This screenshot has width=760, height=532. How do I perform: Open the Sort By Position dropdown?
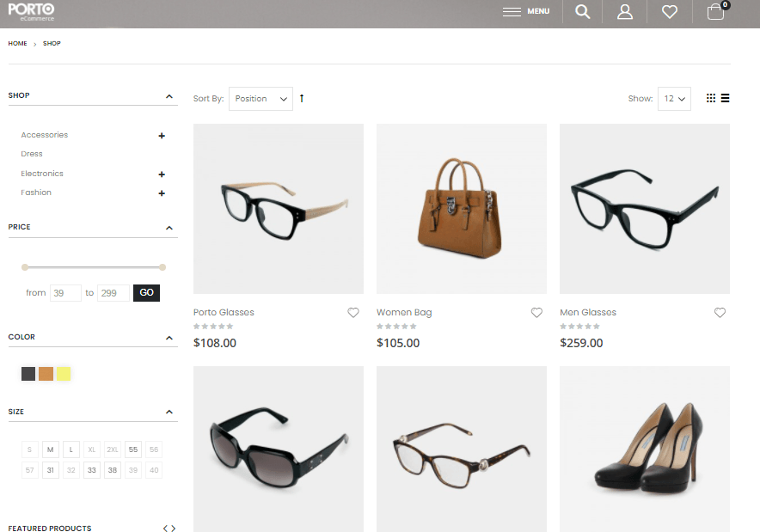pyautogui.click(x=260, y=99)
